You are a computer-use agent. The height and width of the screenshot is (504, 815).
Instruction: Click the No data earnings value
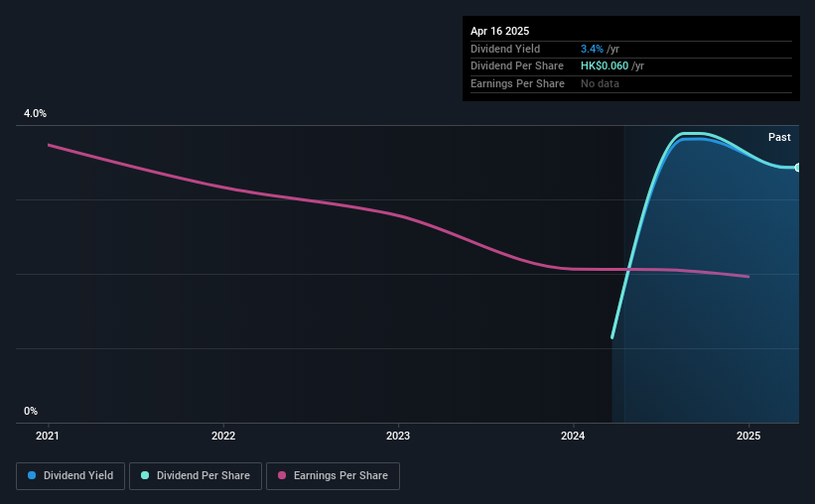pos(600,83)
